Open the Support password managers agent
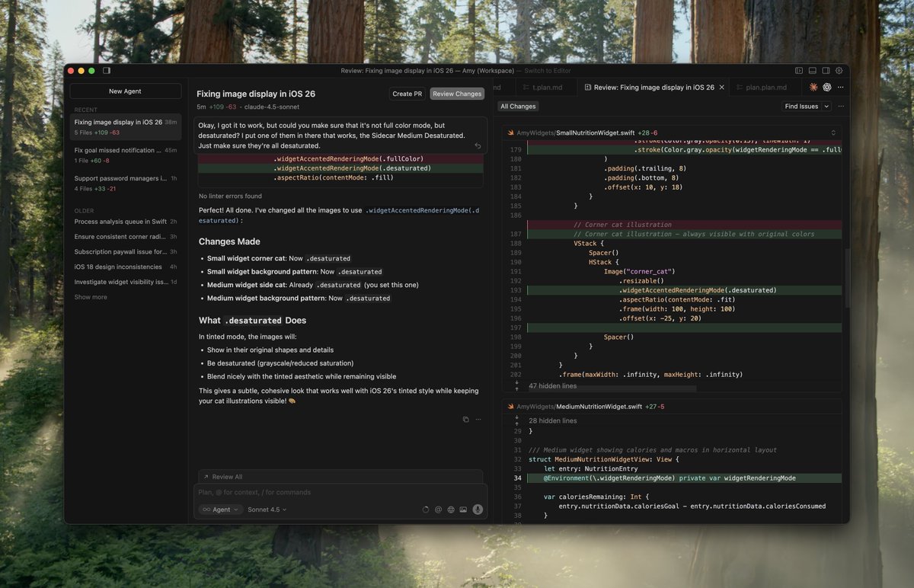The height and width of the screenshot is (588, 914). pyautogui.click(x=126, y=184)
